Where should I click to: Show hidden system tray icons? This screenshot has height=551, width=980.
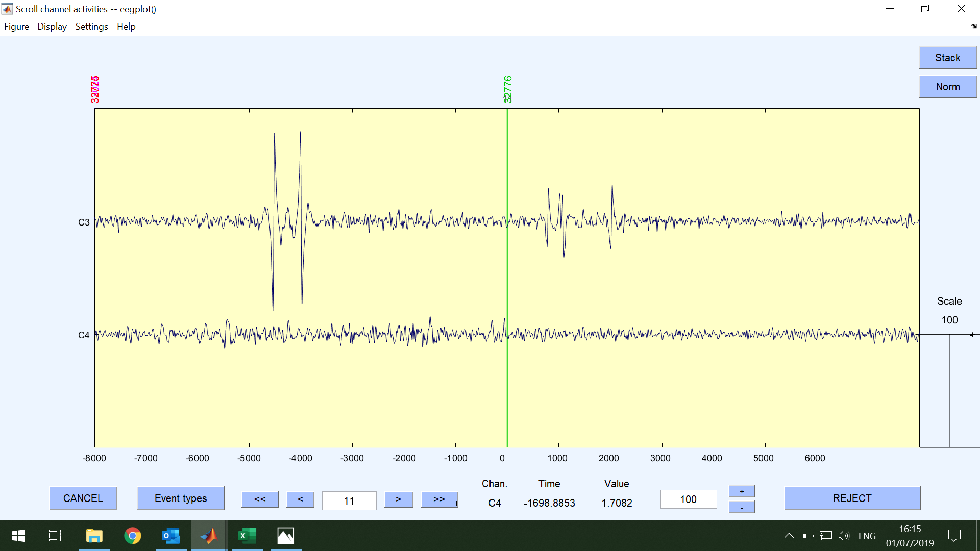click(x=789, y=536)
